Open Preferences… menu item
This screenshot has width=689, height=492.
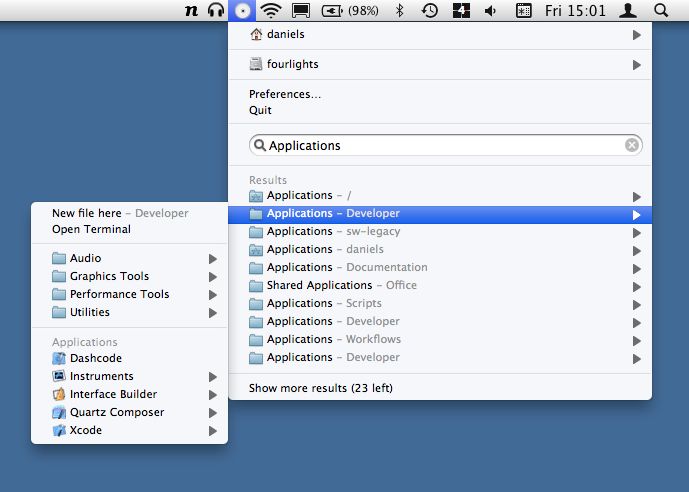285,94
